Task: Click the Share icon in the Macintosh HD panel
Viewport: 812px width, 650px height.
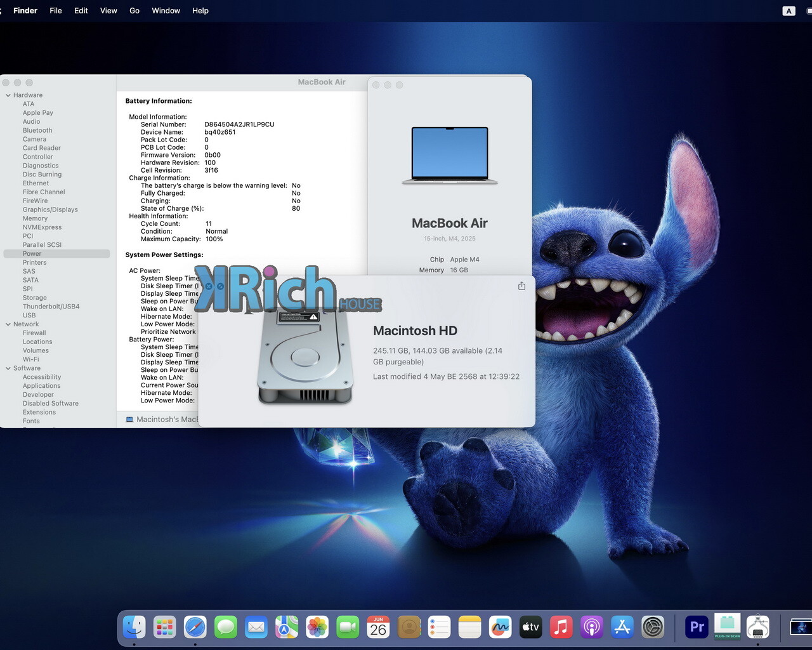Action: [x=521, y=286]
